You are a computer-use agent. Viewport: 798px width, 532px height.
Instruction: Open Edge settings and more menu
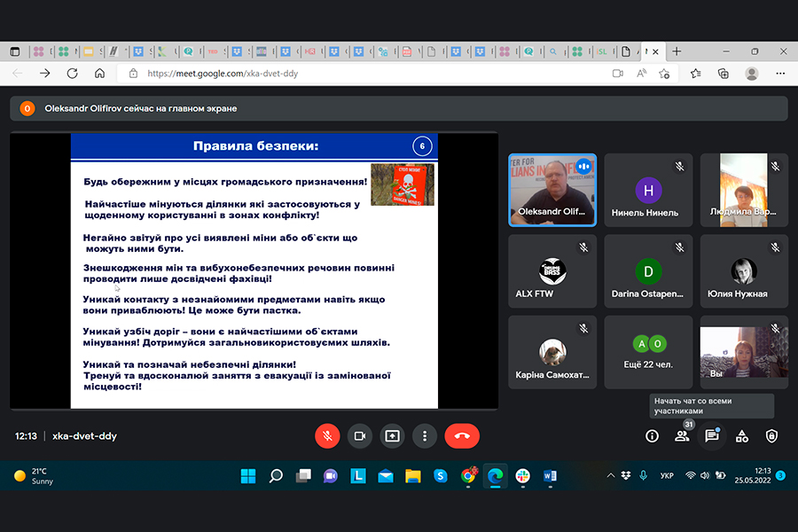[780, 74]
